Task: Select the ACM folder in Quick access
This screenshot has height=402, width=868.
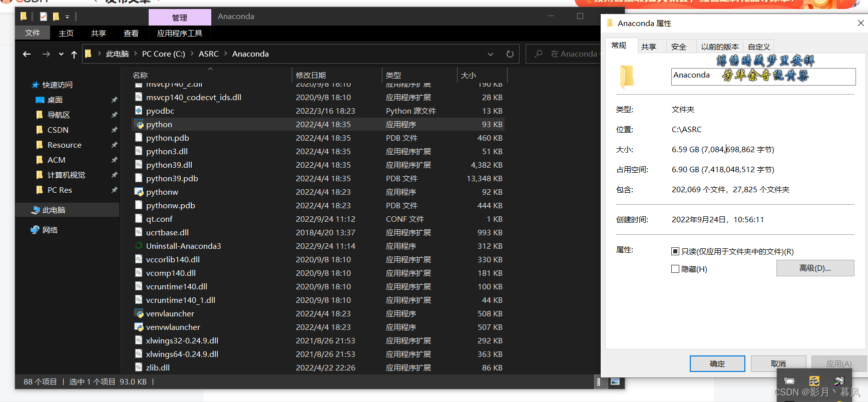Action: (57, 160)
